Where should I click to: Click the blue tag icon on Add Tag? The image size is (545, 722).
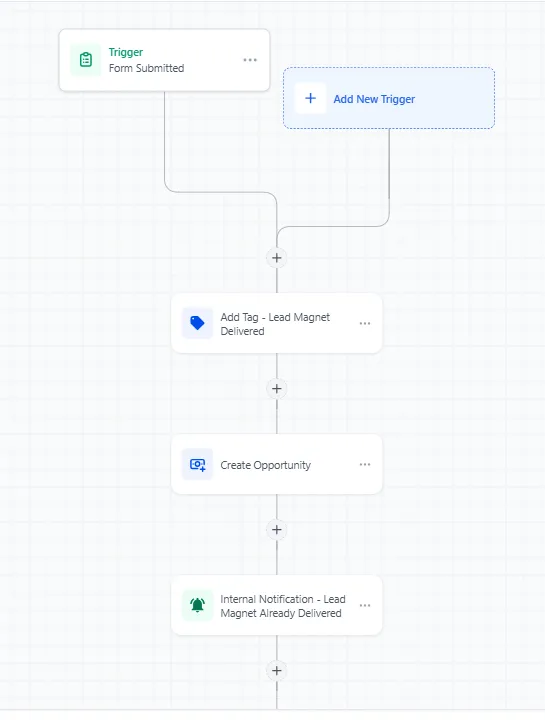[197, 323]
